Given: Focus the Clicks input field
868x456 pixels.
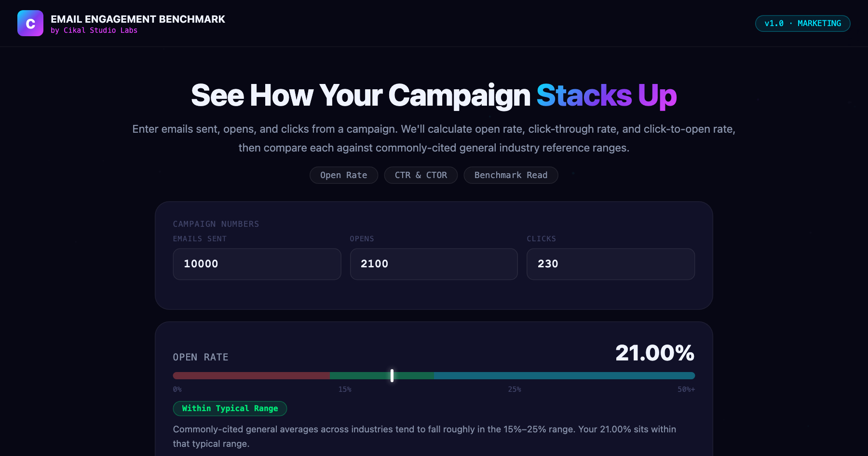Looking at the screenshot, I should pyautogui.click(x=610, y=264).
